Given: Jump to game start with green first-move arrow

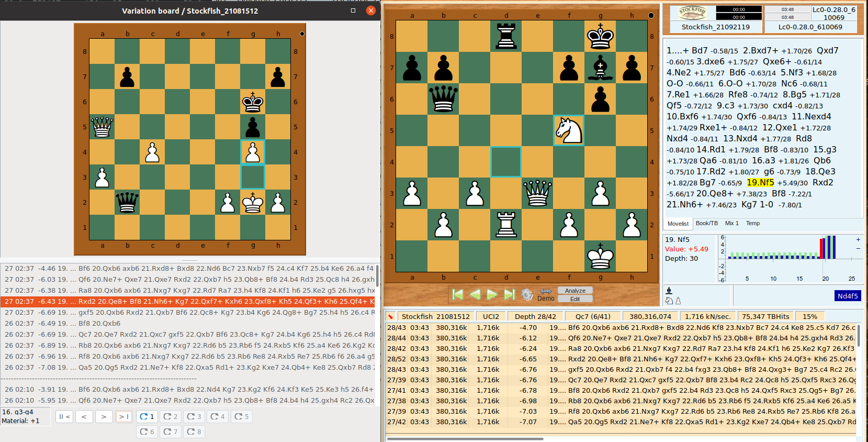Looking at the screenshot, I should click(457, 294).
